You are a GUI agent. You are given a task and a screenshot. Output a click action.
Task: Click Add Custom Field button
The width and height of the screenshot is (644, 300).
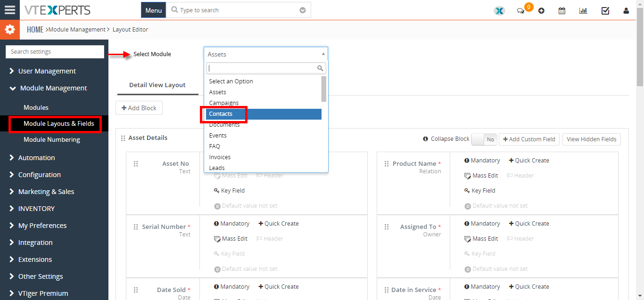coord(529,139)
